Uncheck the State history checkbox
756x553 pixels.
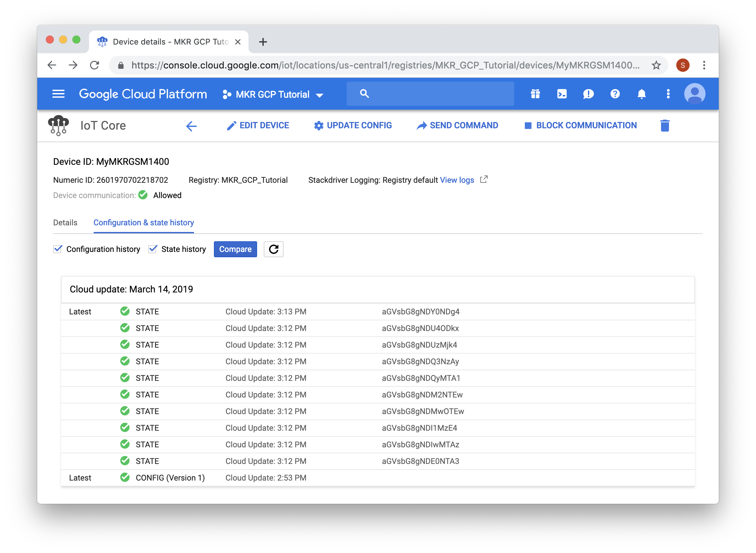(152, 249)
